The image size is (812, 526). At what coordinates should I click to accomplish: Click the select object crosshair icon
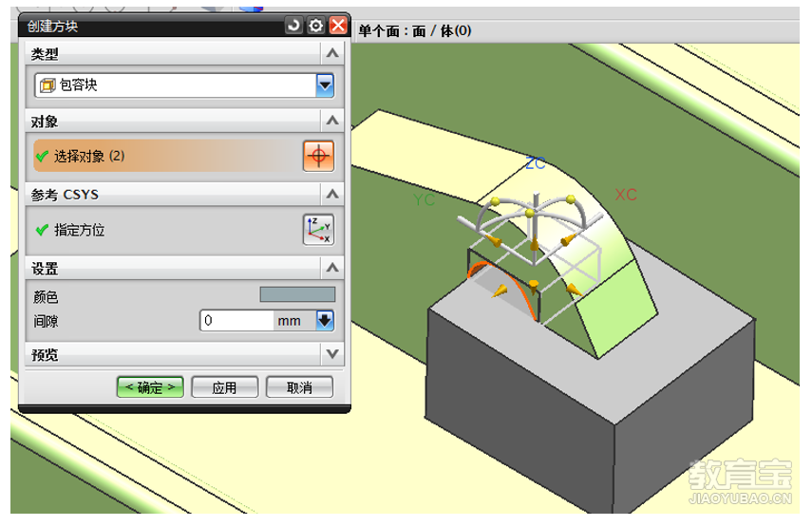(318, 156)
